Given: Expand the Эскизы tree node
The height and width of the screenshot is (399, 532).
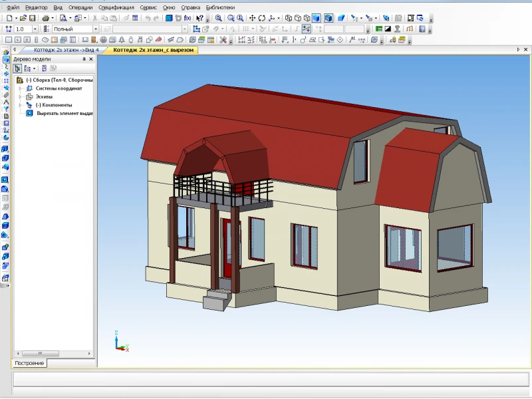Looking at the screenshot, I should (20, 96).
